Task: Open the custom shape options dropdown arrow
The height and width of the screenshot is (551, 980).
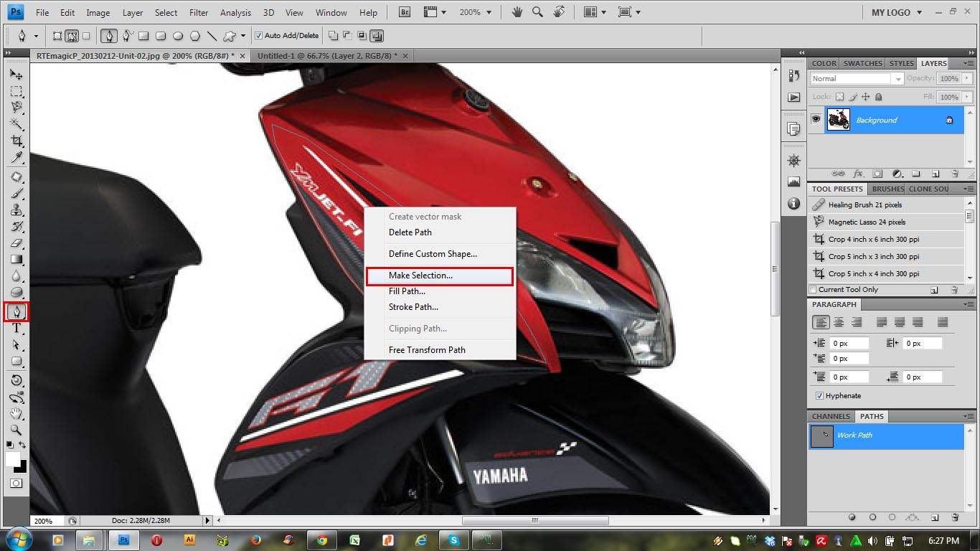Action: point(243,35)
